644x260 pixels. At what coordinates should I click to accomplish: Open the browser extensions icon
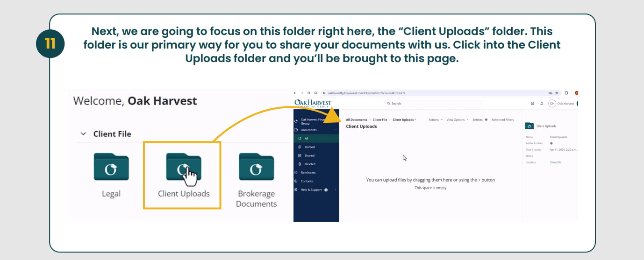coord(566,93)
